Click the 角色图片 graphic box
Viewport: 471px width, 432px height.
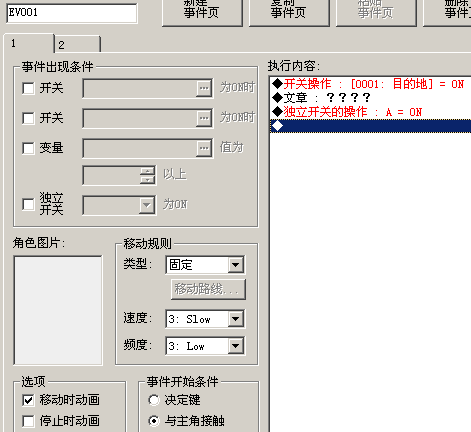58,310
